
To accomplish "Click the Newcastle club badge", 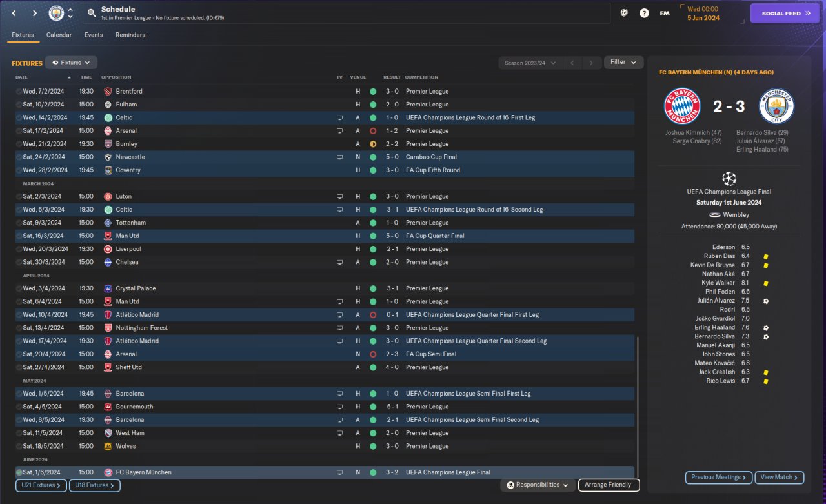I will coord(108,157).
